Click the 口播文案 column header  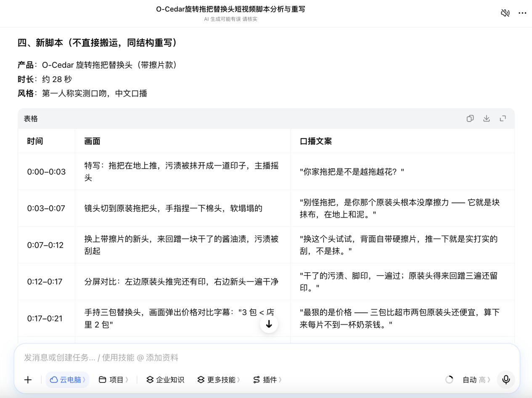pyautogui.click(x=316, y=141)
